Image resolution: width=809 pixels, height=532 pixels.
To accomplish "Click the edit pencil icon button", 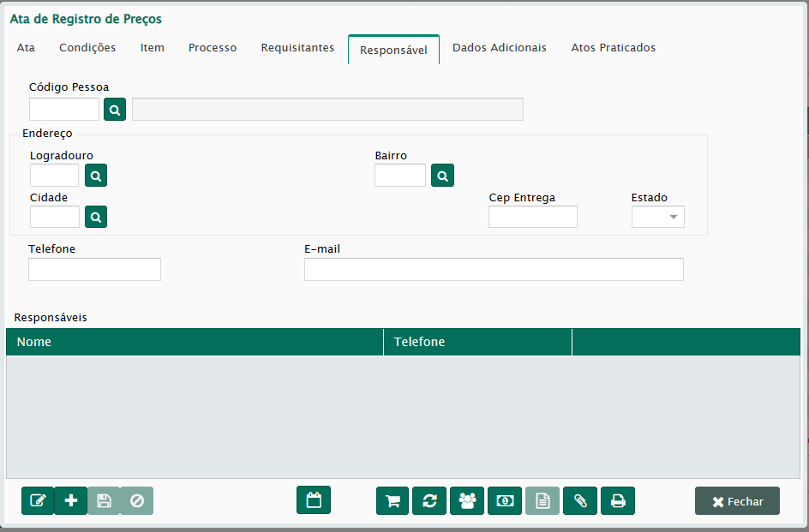I will click(38, 501).
